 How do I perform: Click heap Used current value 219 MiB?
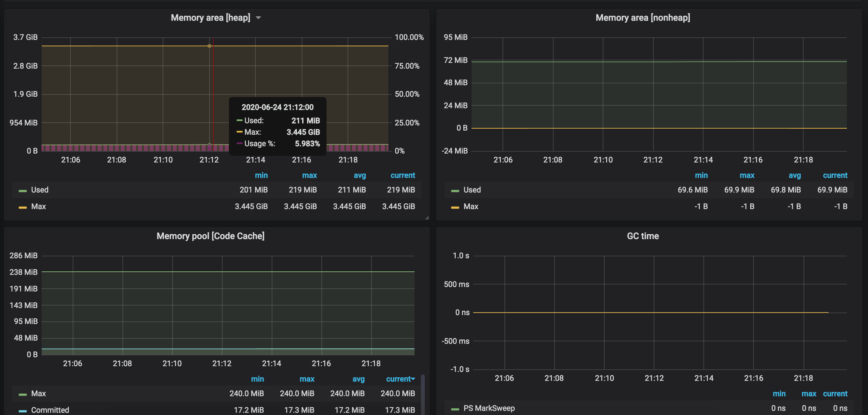pyautogui.click(x=401, y=190)
